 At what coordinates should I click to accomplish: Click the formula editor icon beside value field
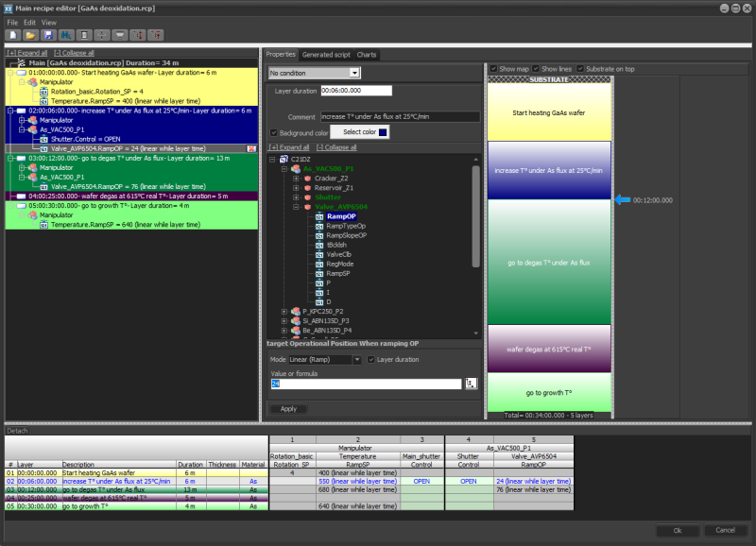(472, 384)
